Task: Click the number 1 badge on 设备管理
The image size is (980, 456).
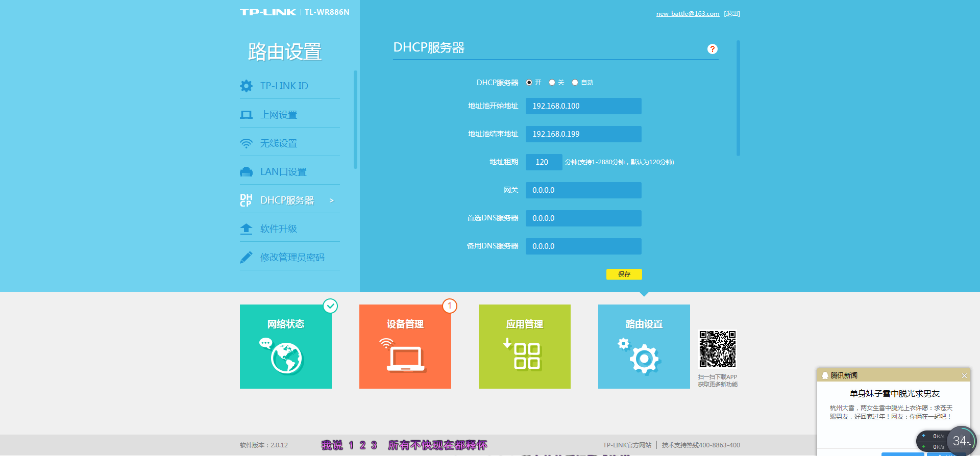Action: pos(450,306)
